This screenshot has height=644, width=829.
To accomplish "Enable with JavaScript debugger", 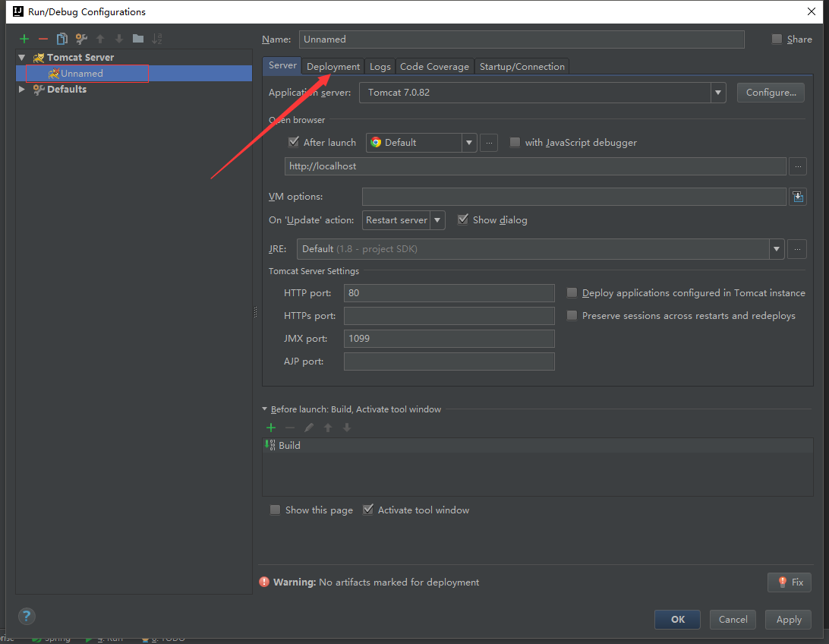I will (x=515, y=142).
